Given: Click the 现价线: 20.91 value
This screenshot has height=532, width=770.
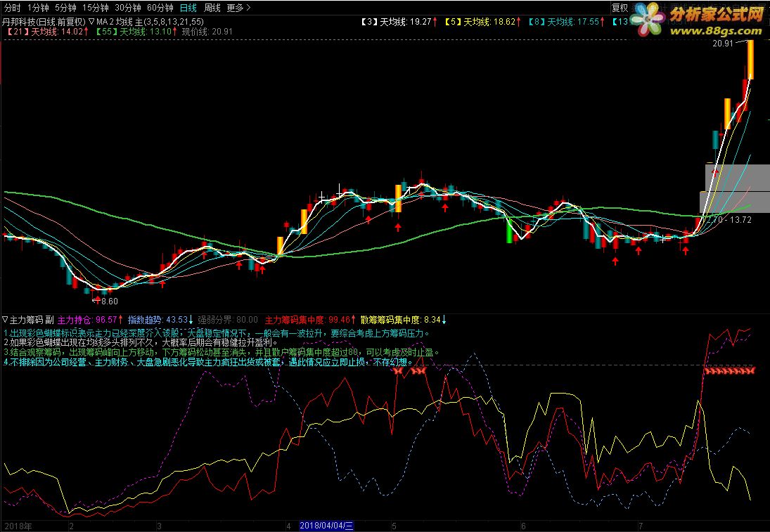Looking at the screenshot, I should (x=207, y=32).
